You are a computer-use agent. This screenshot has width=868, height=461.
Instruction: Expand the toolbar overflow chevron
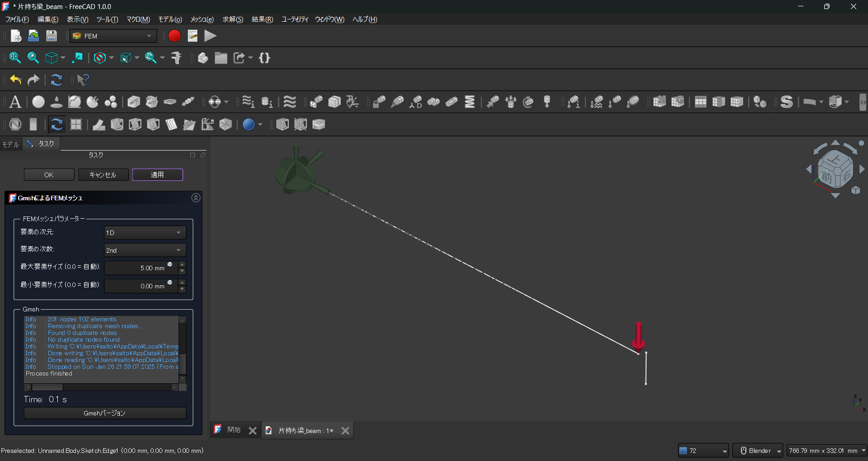[863, 102]
